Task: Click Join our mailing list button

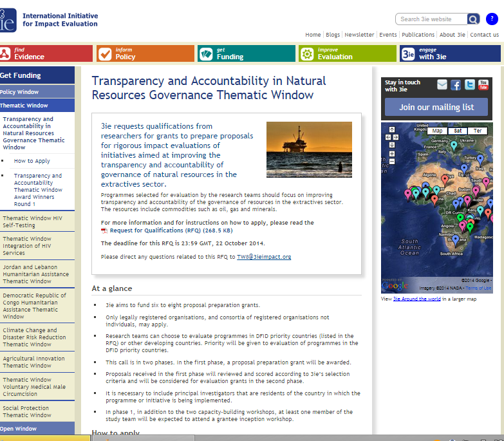Action: pyautogui.click(x=436, y=107)
